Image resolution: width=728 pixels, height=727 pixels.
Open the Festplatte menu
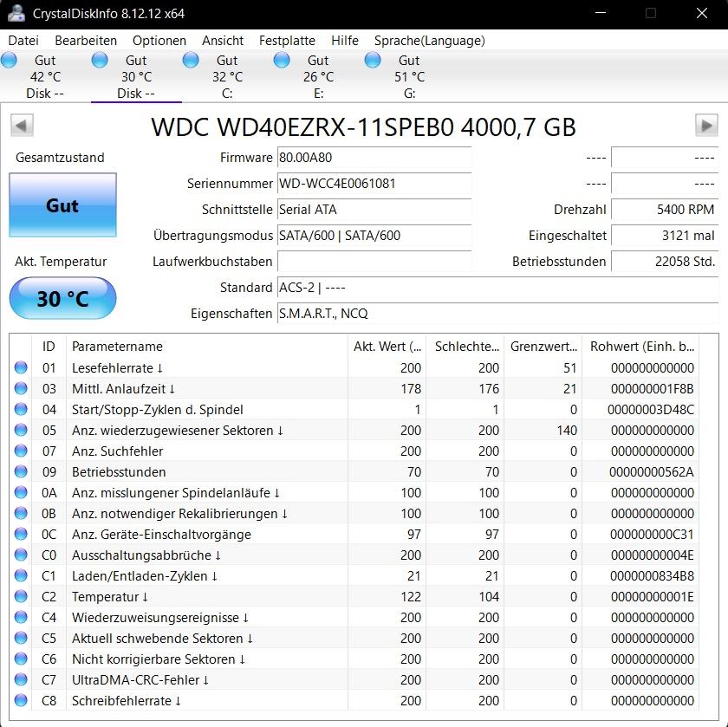287,41
